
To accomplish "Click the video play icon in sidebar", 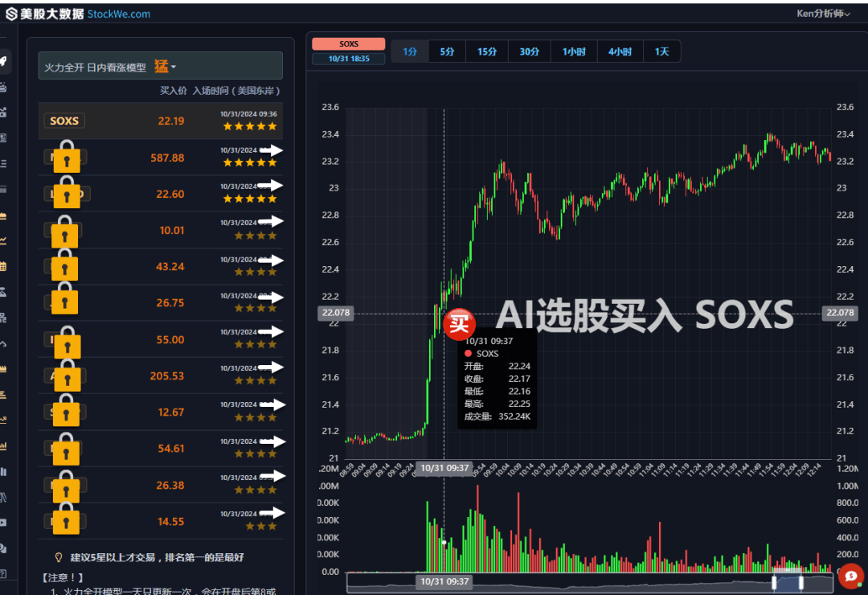I will coord(2,523).
